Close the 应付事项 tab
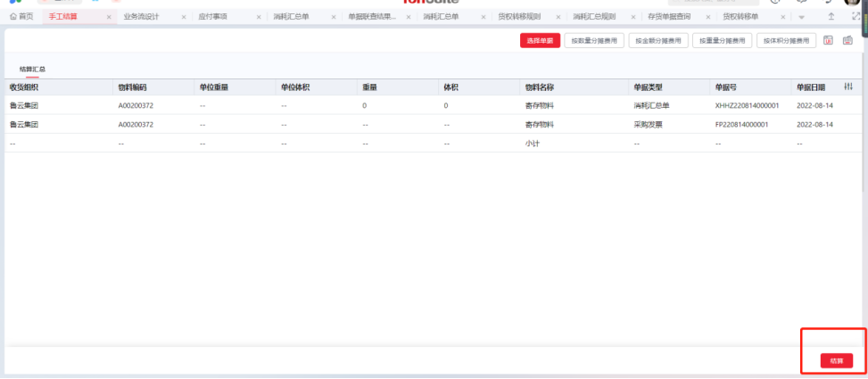The height and width of the screenshot is (379, 868). (x=259, y=17)
